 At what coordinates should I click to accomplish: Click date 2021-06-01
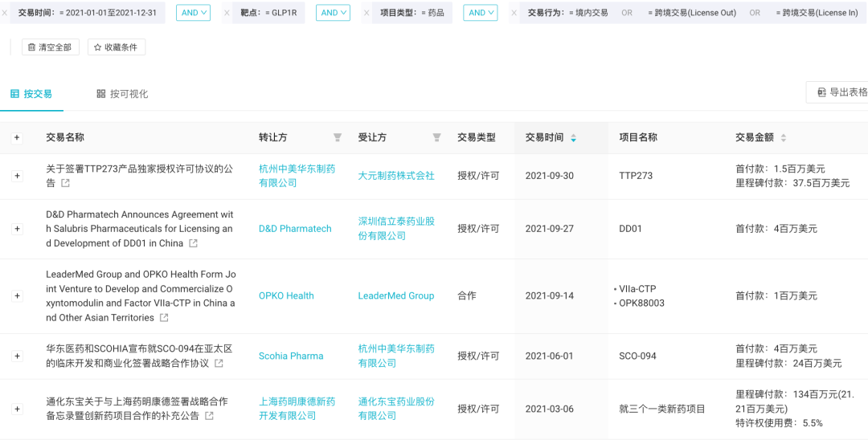coord(550,356)
